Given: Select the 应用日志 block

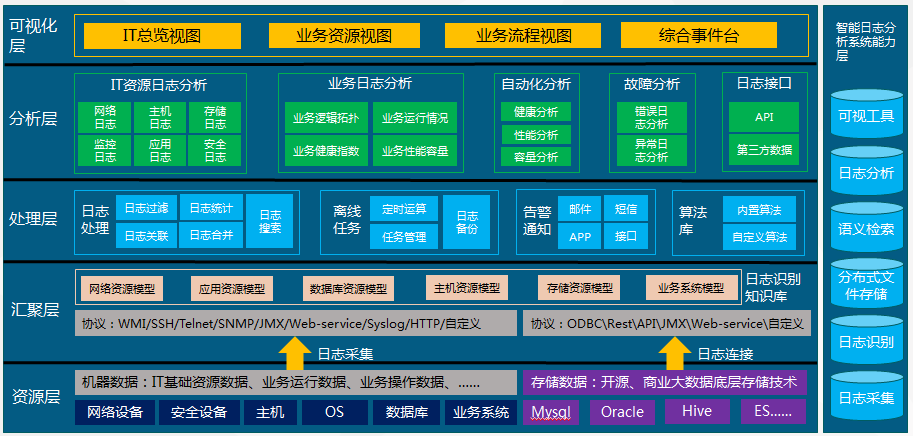Looking at the screenshot, I should point(160,150).
